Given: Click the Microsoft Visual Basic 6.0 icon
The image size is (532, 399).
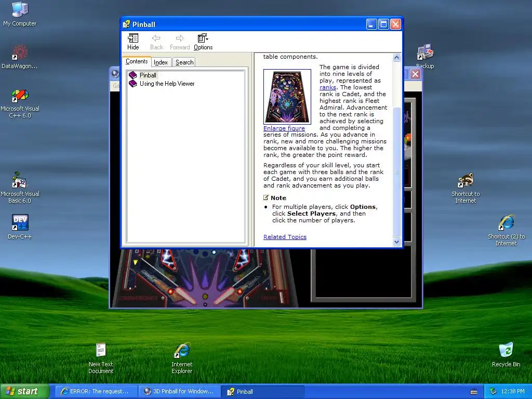Looking at the screenshot, I should (x=20, y=188).
